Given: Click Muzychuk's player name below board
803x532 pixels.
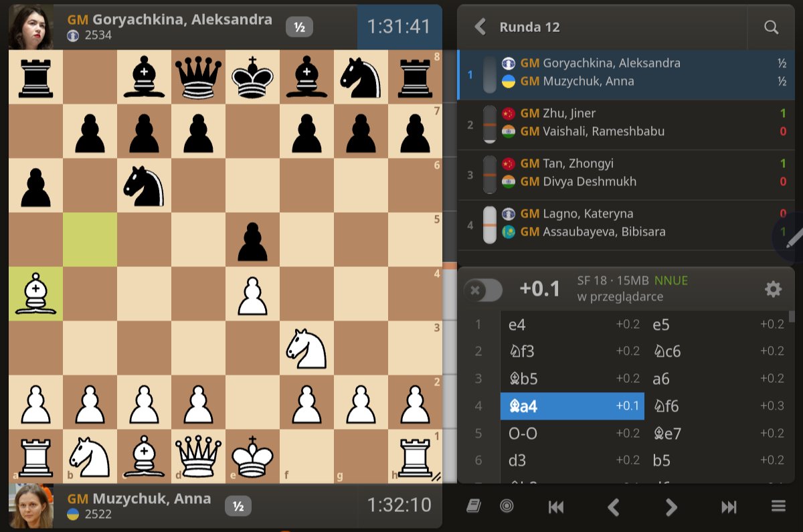Looking at the screenshot, I should point(151,499).
